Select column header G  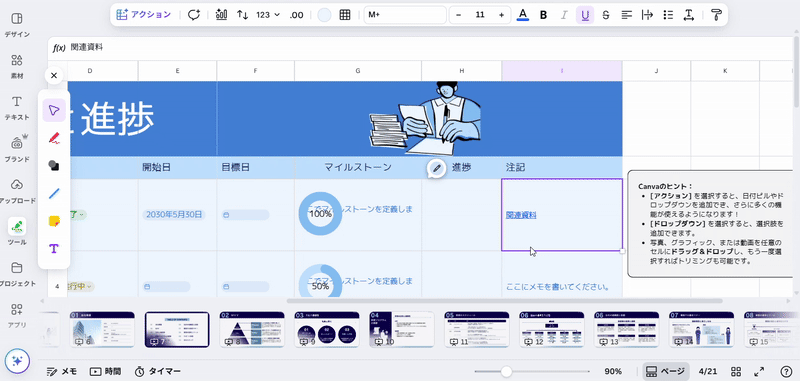point(358,71)
